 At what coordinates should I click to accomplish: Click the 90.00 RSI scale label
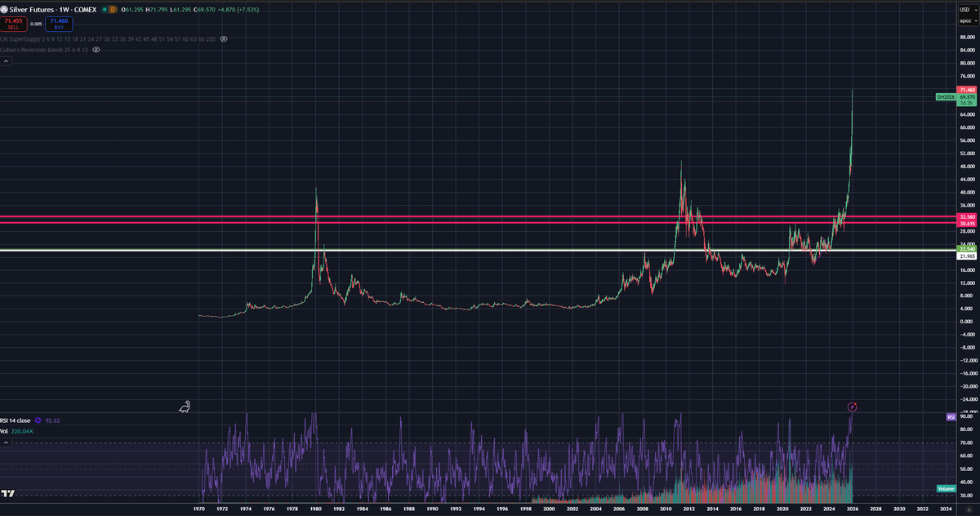(967, 416)
